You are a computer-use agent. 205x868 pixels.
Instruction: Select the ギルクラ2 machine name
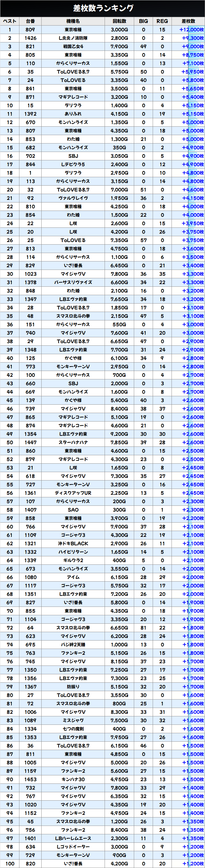(73, 560)
